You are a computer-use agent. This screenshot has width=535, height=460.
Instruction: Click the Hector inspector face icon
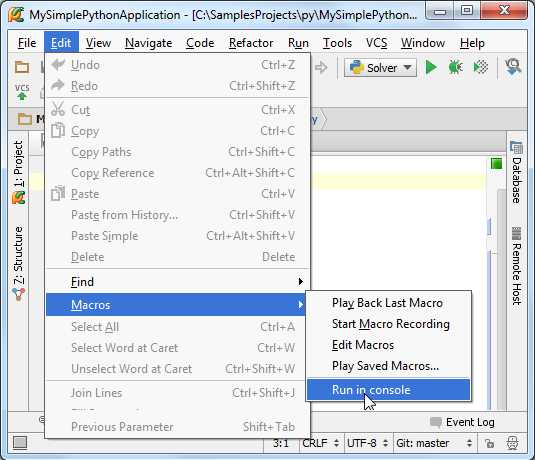click(x=512, y=443)
